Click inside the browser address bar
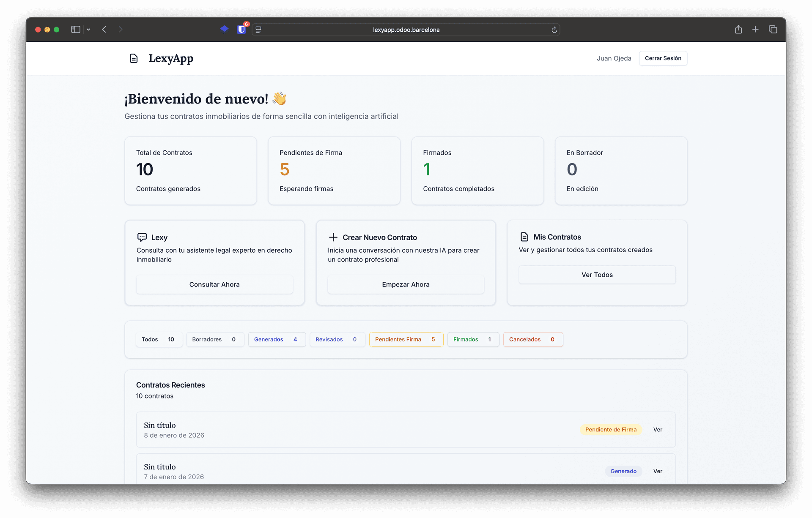The width and height of the screenshot is (812, 518). tap(406, 30)
